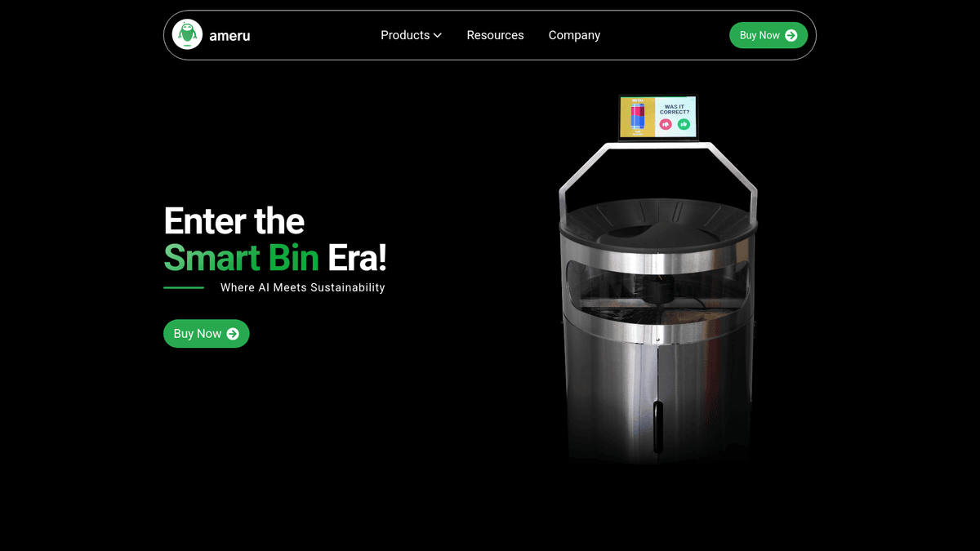Open the Products menu

[x=411, y=35]
